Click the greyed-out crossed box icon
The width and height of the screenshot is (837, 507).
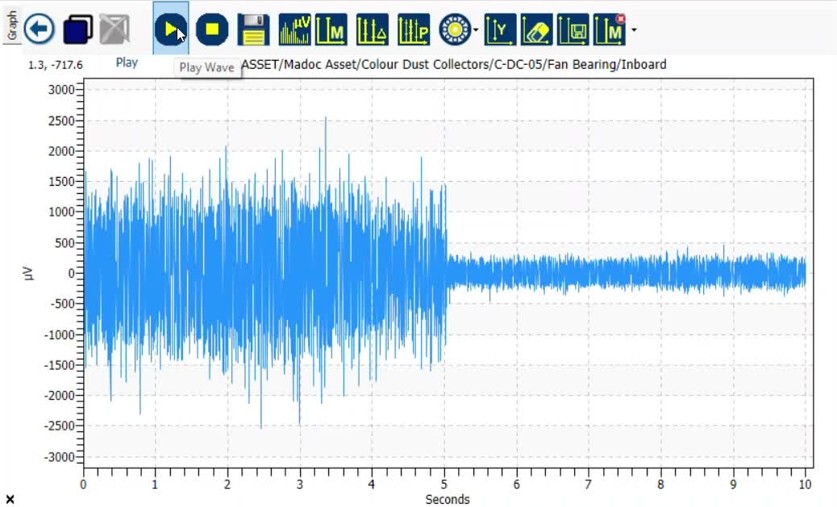click(x=114, y=29)
